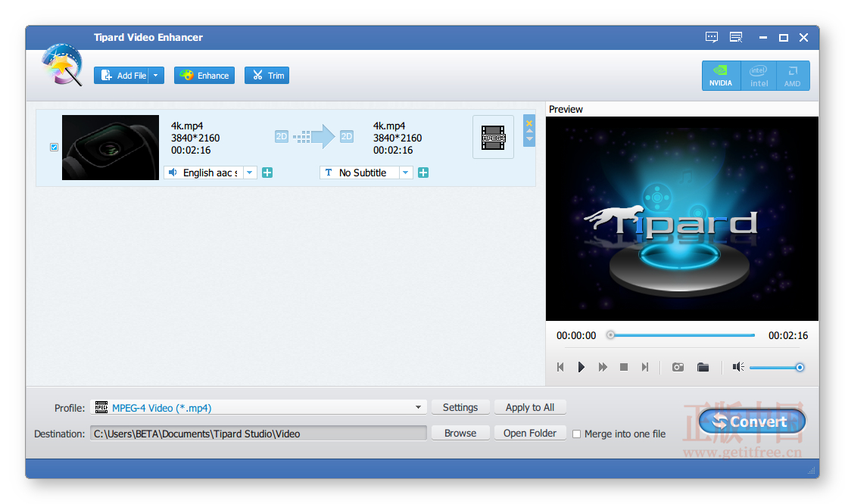Viewport: 845px width, 504px height.
Task: Uncheck the 4k.mp4 file checkbox
Action: coord(54,147)
